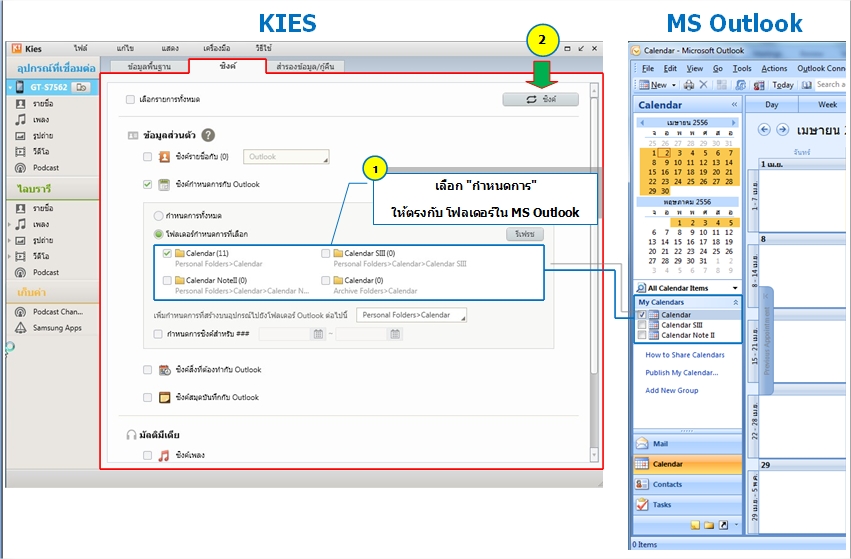Click the Folder List icon at Outlook navigation bottom
This screenshot has height=559, width=851.
(x=709, y=525)
